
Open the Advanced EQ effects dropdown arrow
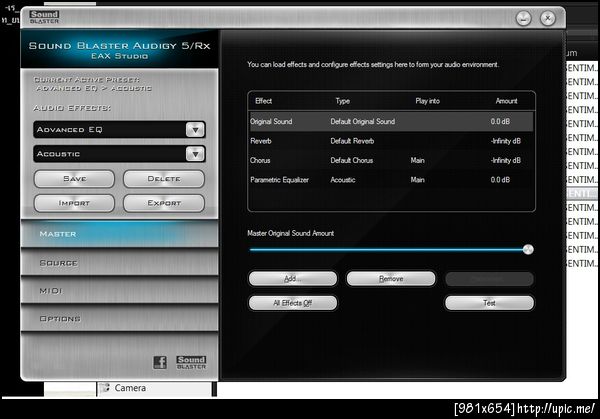(x=196, y=130)
